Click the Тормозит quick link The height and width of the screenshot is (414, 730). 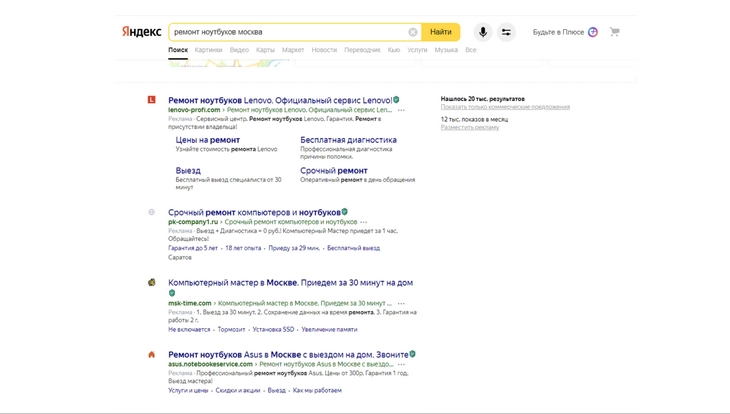[231, 329]
